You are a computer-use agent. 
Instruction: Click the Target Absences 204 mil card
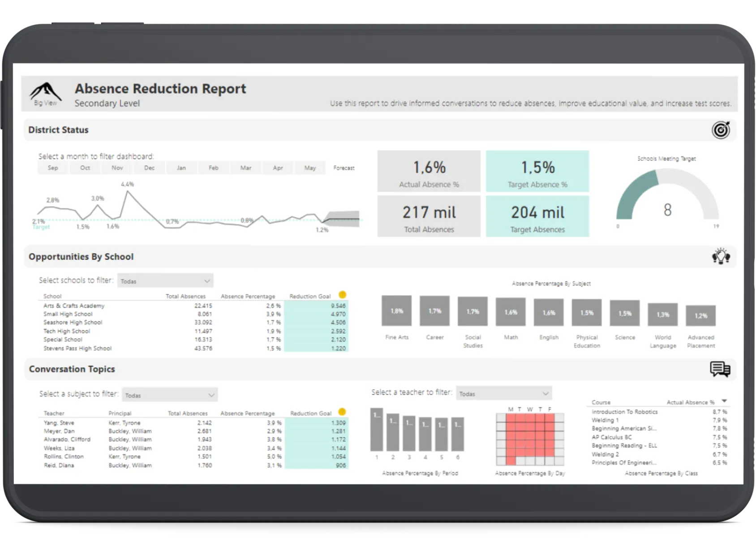tap(537, 216)
